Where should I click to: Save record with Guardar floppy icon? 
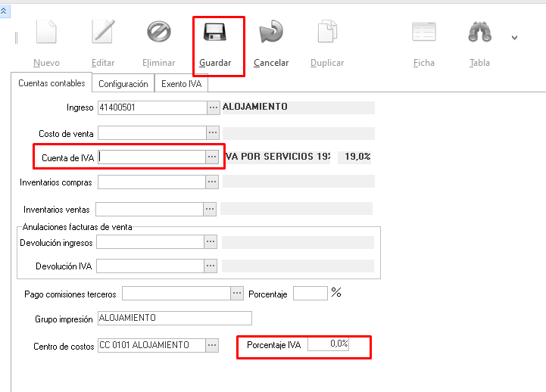click(214, 32)
